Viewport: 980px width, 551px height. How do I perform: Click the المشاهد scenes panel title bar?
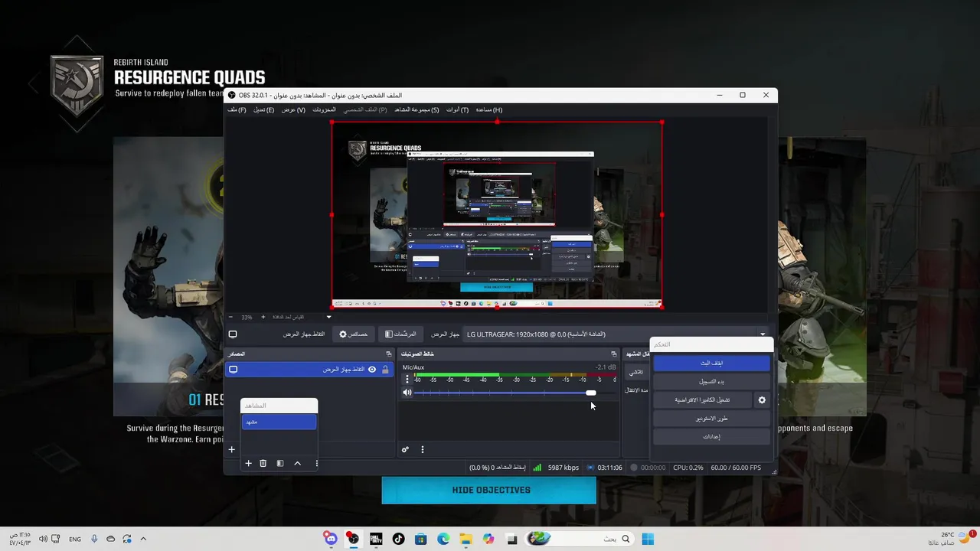point(279,405)
